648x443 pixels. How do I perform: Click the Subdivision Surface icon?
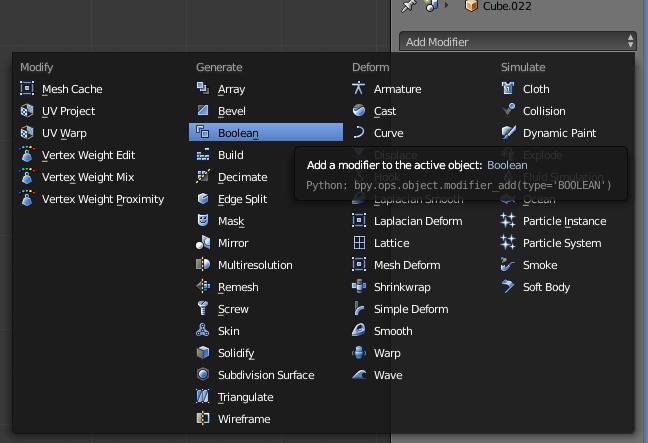(202, 374)
